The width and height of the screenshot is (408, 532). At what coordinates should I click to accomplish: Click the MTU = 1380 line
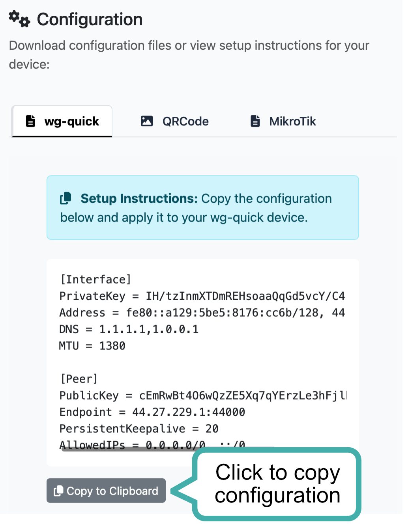(92, 346)
